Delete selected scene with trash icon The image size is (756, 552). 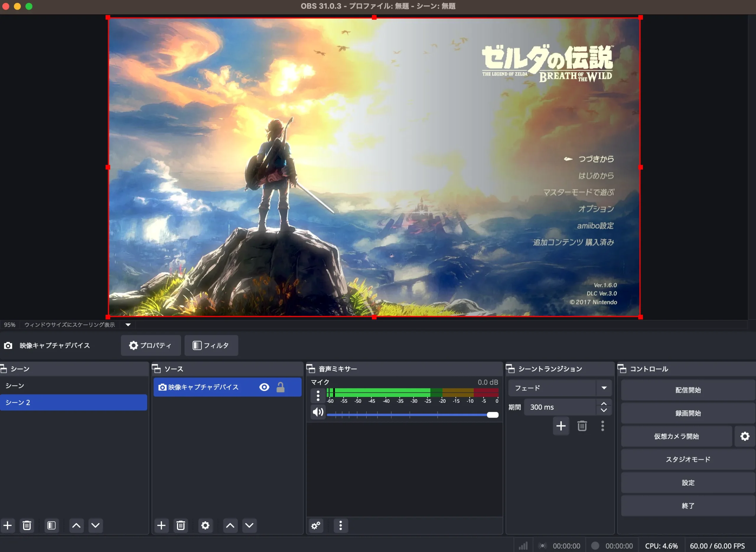click(27, 525)
